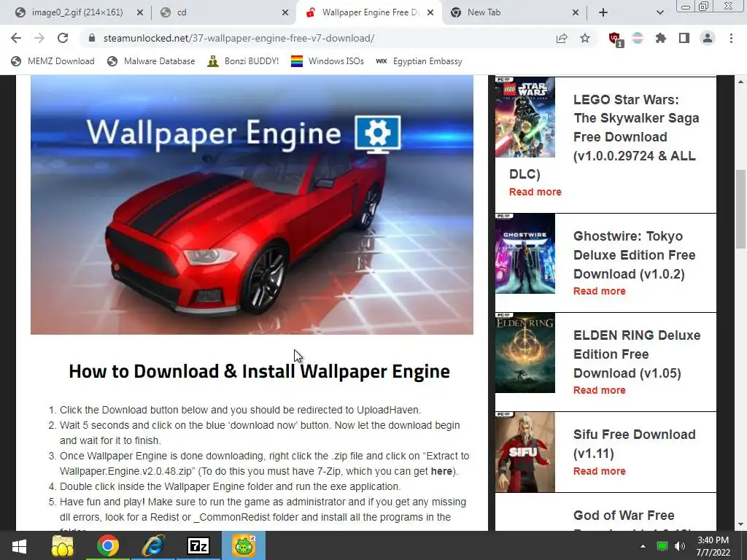Open site lock information icon
The image size is (747, 560).
click(91, 38)
